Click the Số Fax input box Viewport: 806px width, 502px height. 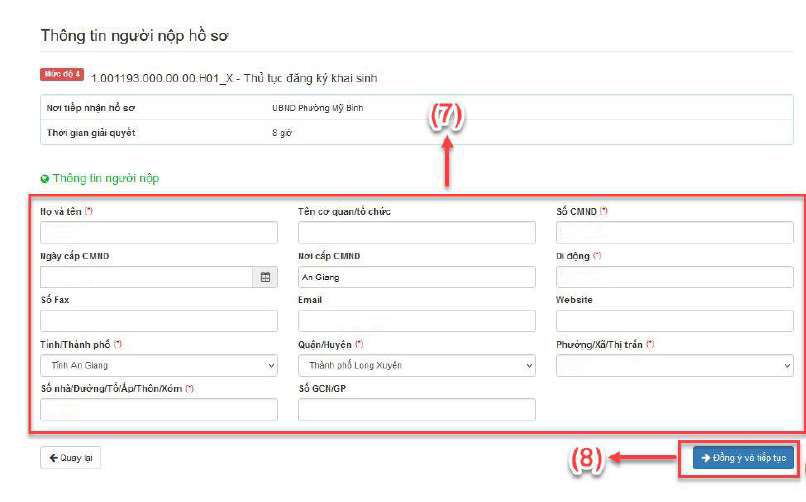(158, 321)
